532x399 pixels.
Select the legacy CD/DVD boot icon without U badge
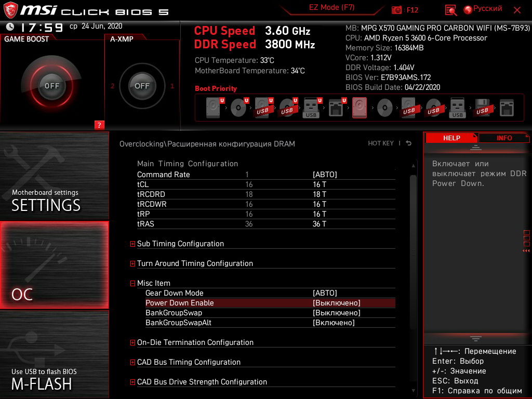pyautogui.click(x=385, y=108)
